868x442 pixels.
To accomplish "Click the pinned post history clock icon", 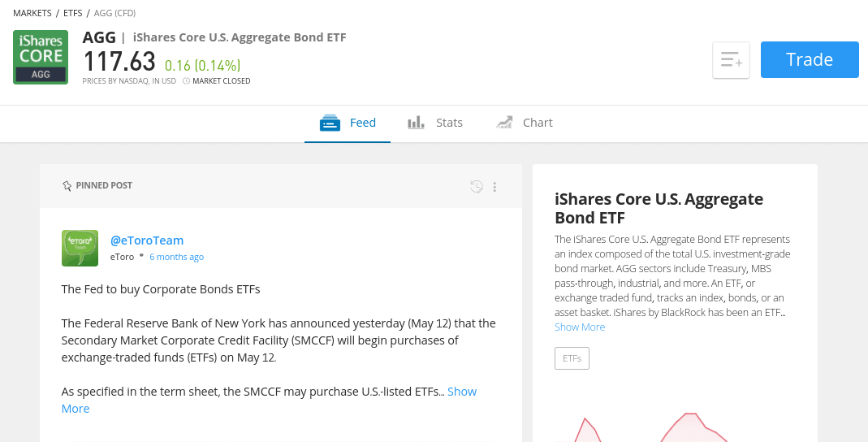I will pyautogui.click(x=476, y=187).
